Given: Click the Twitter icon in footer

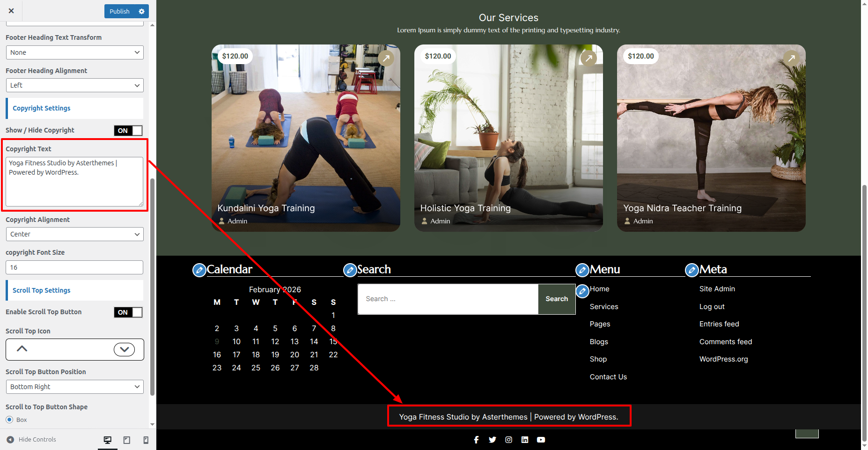Looking at the screenshot, I should pos(493,440).
